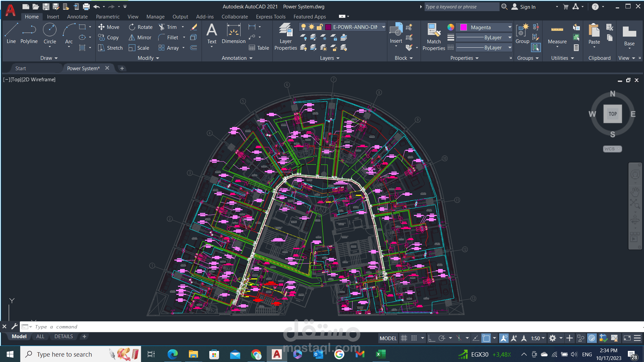Click the Move tool
This screenshot has height=362, width=644.
pos(109,27)
